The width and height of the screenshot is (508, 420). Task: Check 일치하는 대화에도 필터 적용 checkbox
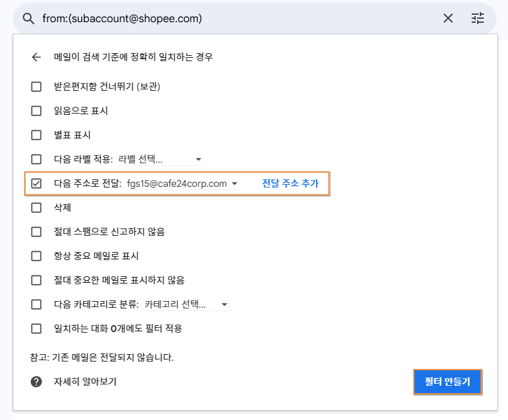coord(36,328)
